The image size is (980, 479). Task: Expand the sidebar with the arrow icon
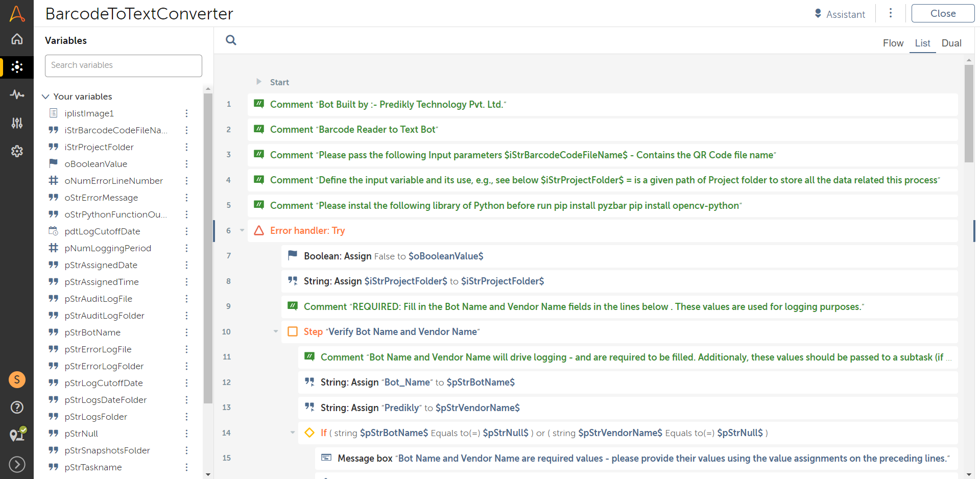pos(17,464)
